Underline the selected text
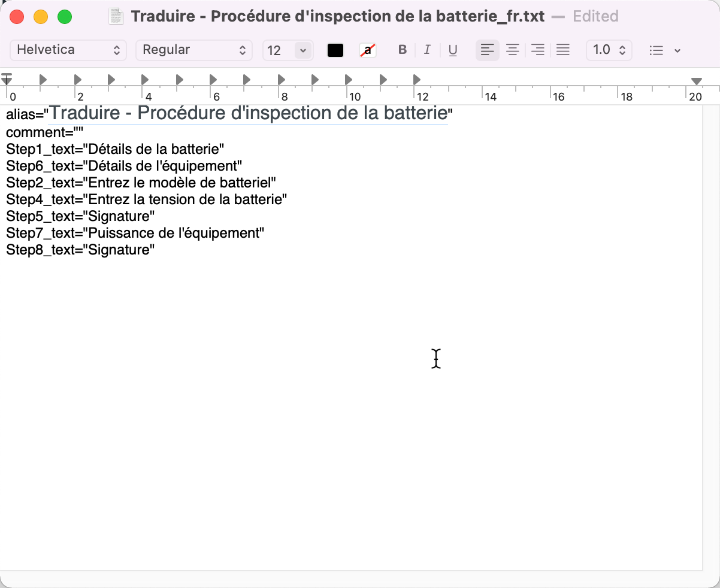The width and height of the screenshot is (720, 588). click(453, 50)
